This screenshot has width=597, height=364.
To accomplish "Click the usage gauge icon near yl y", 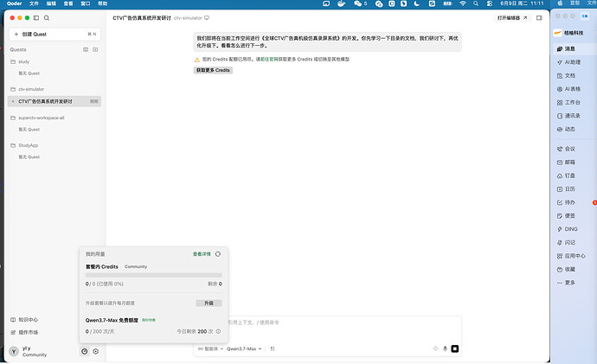I will pyautogui.click(x=85, y=351).
